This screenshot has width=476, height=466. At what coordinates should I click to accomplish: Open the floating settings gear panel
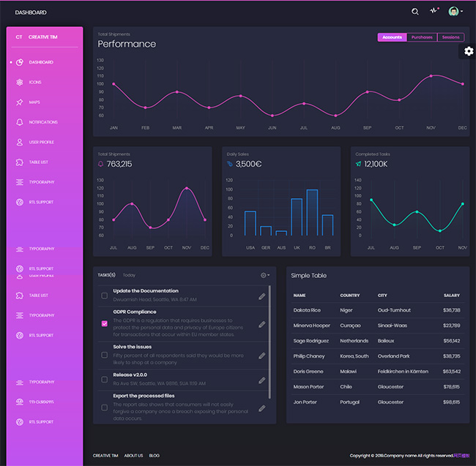(469, 50)
